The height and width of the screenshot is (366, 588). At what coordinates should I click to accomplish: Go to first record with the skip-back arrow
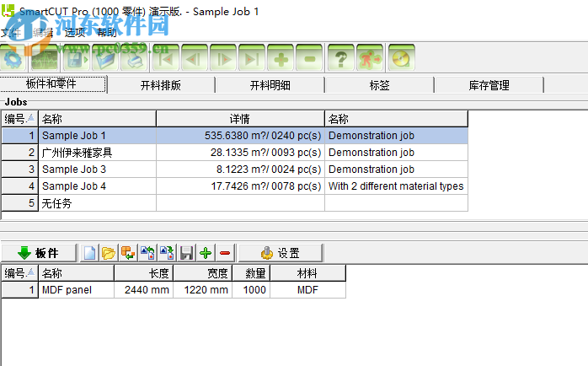click(x=166, y=58)
